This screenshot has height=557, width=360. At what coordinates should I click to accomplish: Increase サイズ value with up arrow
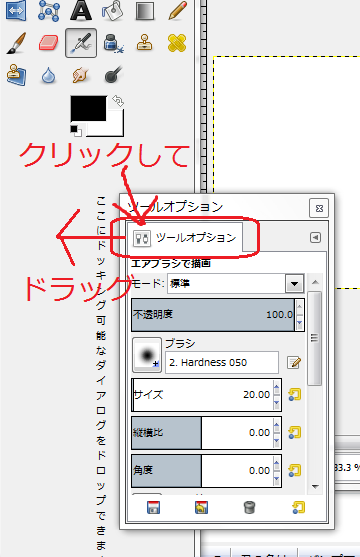(276, 386)
